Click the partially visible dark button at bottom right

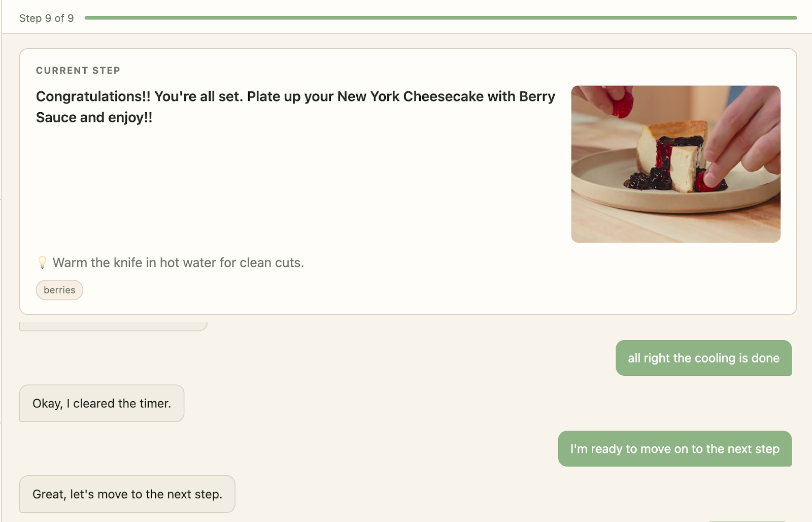coord(746,520)
